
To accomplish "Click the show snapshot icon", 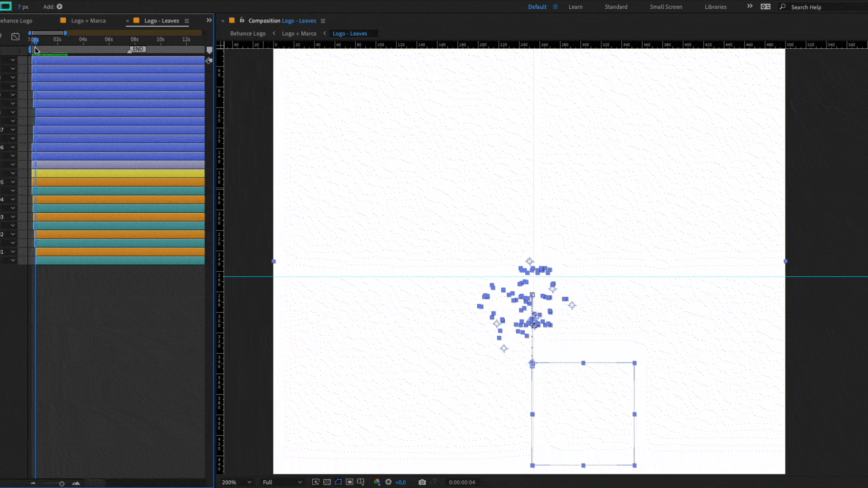I will point(433,482).
